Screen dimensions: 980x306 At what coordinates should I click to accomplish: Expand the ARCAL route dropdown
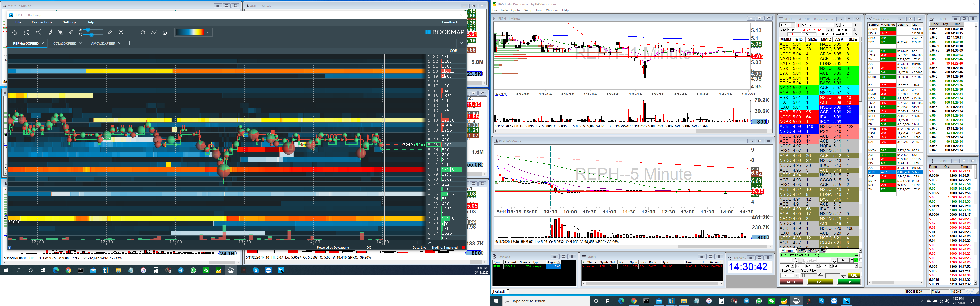point(793,266)
